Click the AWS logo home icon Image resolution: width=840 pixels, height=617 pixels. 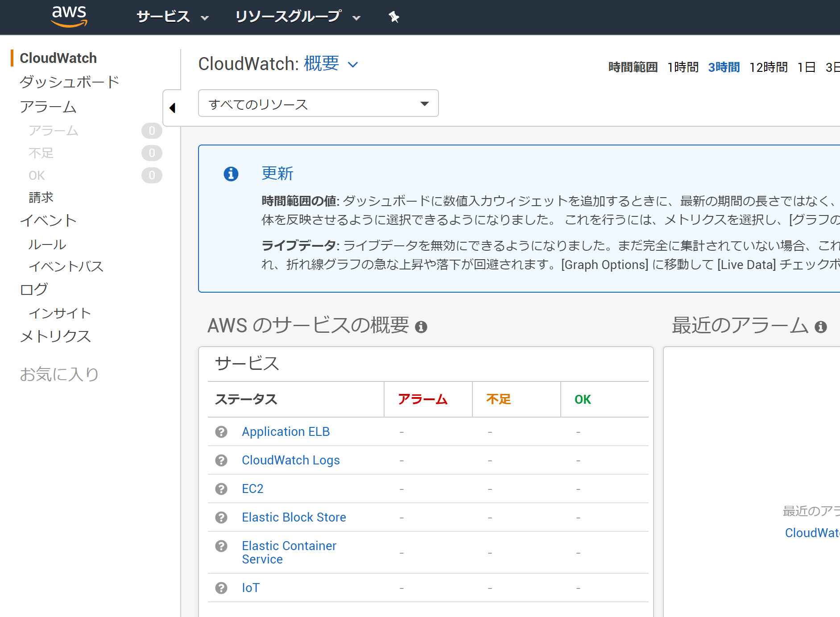pos(69,17)
